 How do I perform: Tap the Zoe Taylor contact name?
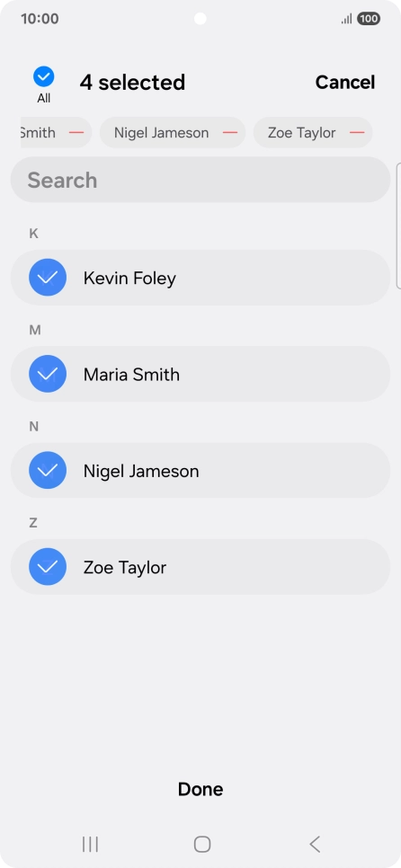pyautogui.click(x=125, y=567)
